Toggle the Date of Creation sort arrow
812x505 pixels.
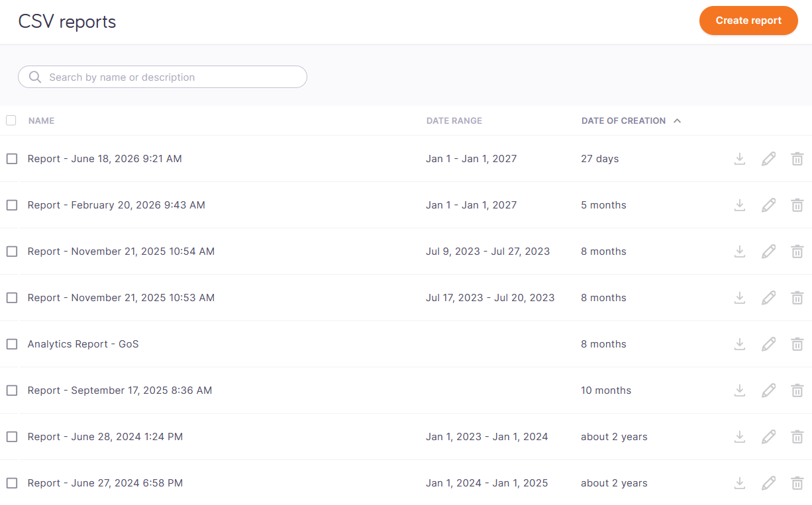pyautogui.click(x=677, y=121)
